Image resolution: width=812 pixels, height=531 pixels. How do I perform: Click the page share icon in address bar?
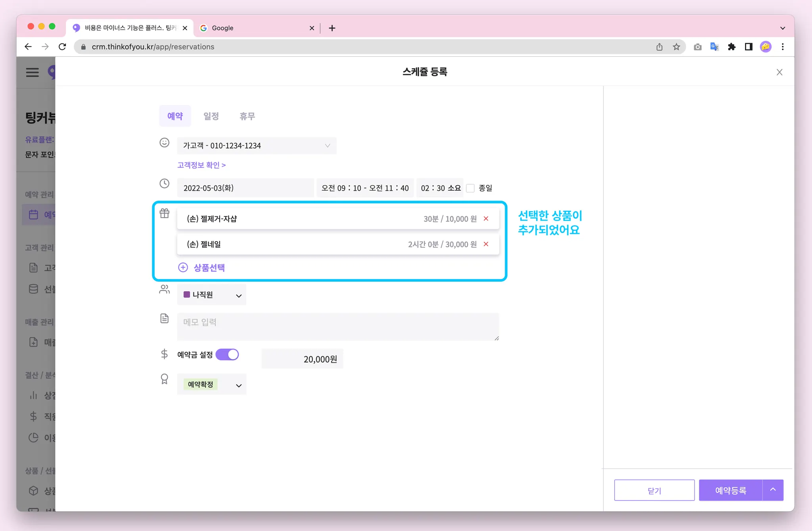(x=659, y=47)
